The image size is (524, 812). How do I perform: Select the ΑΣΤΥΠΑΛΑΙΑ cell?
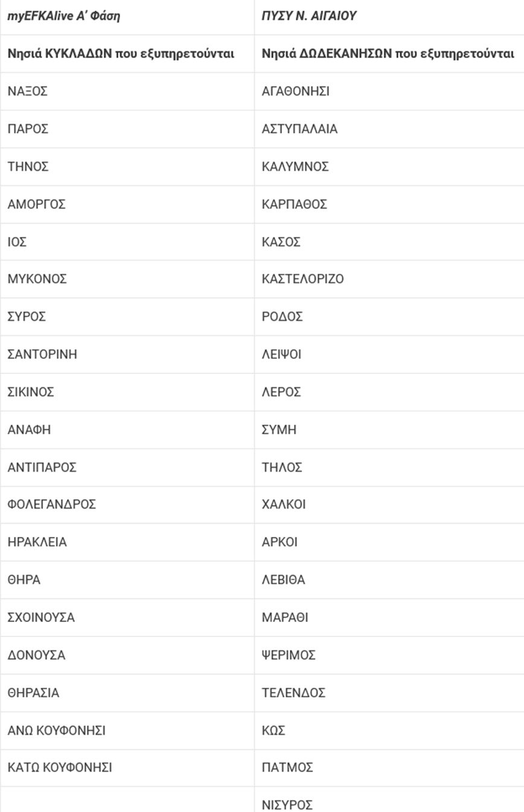coord(299,129)
